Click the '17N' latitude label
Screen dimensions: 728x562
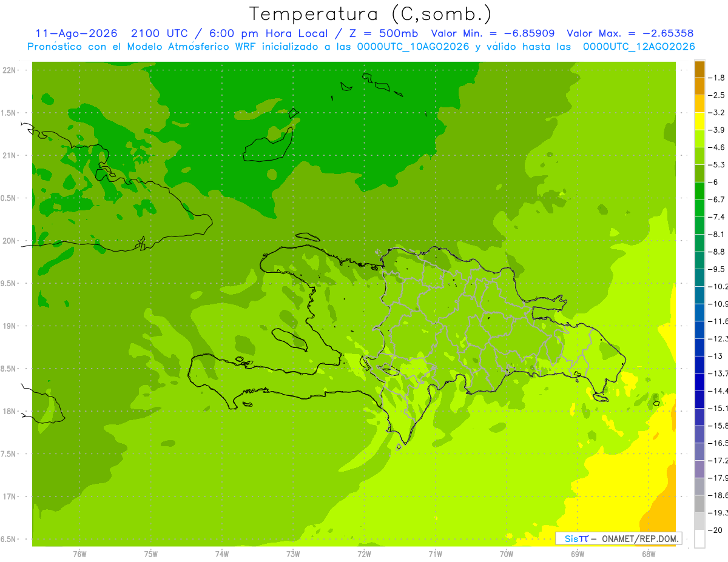(x=10, y=497)
